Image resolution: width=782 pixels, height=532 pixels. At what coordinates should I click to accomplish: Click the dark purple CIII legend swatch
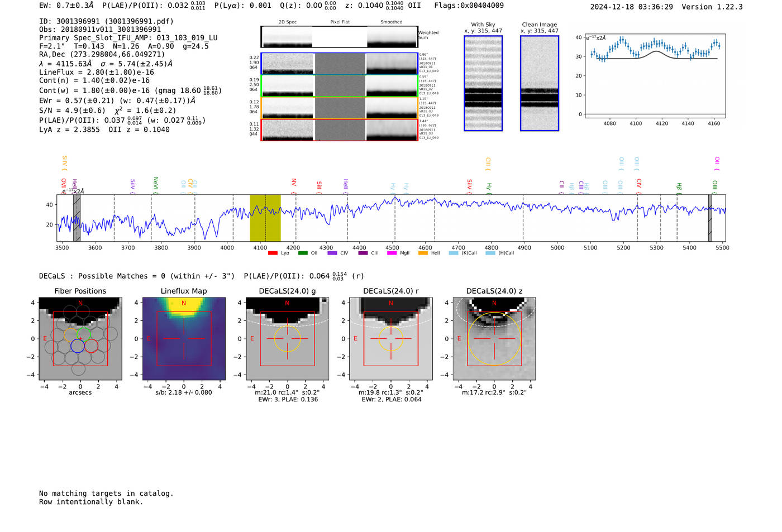pyautogui.click(x=363, y=253)
